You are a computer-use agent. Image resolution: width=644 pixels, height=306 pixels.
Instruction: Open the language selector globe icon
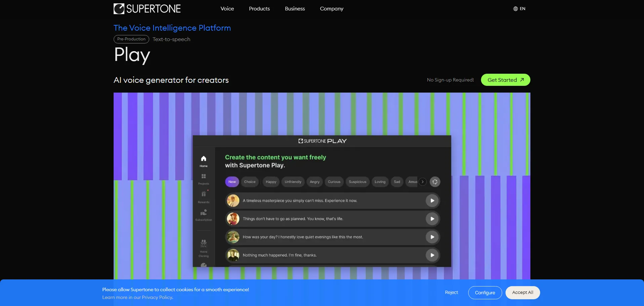click(515, 9)
